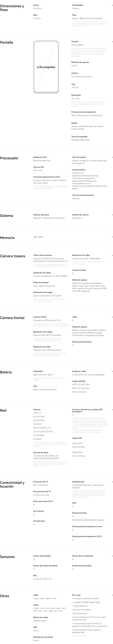Click the Cámara trasera section title
The height and width of the screenshot is (644, 113).
13,256
